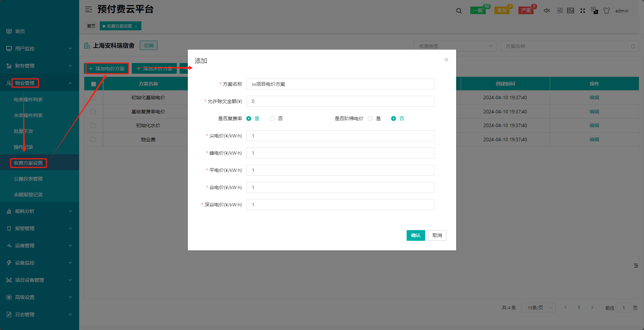
Task: Switch to the 首页 tab
Action: pos(91,26)
